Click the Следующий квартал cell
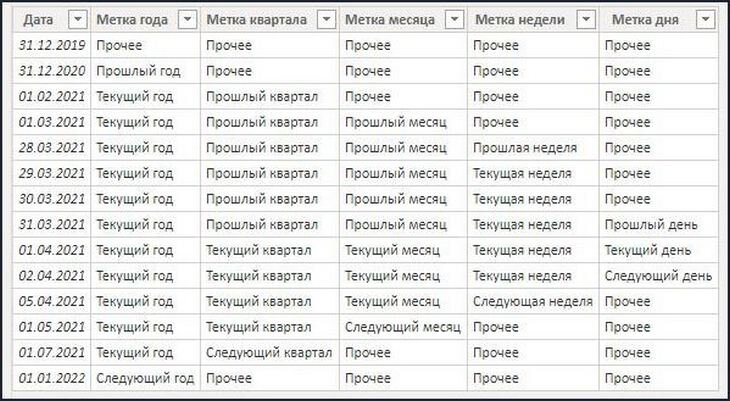This screenshot has height=401, width=730. (x=270, y=353)
